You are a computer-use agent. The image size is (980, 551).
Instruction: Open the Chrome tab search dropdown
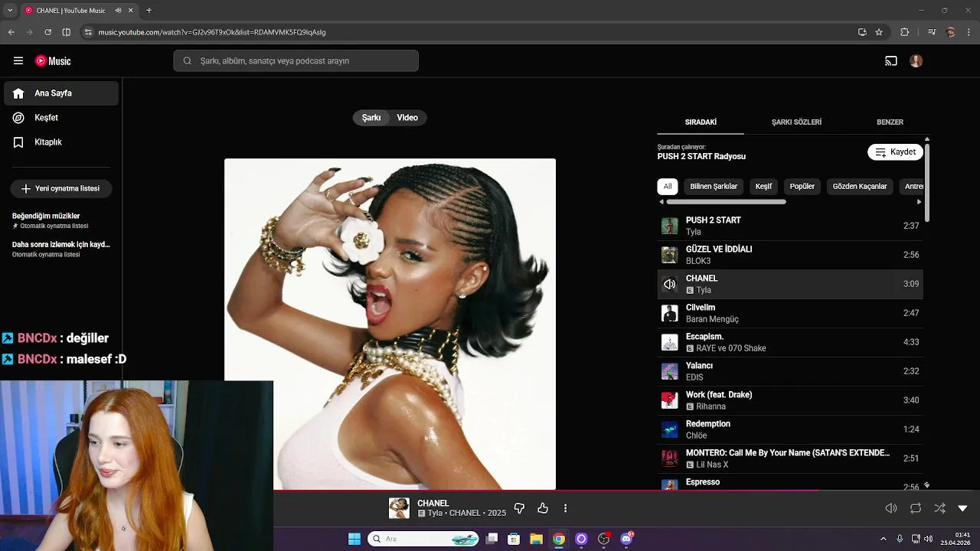(10, 11)
